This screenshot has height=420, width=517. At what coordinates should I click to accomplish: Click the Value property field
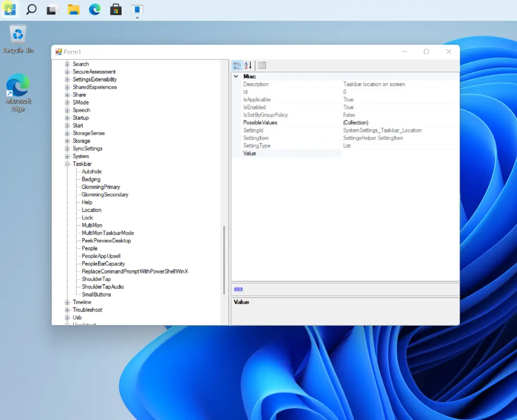click(399, 153)
